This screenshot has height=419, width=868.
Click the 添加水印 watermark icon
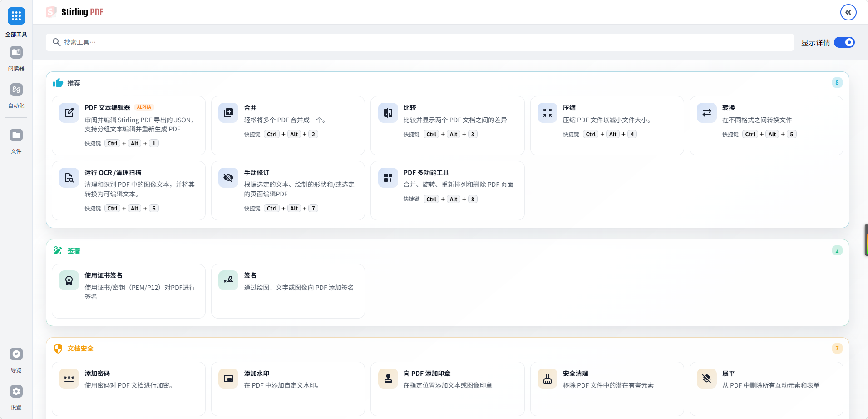pos(228,379)
